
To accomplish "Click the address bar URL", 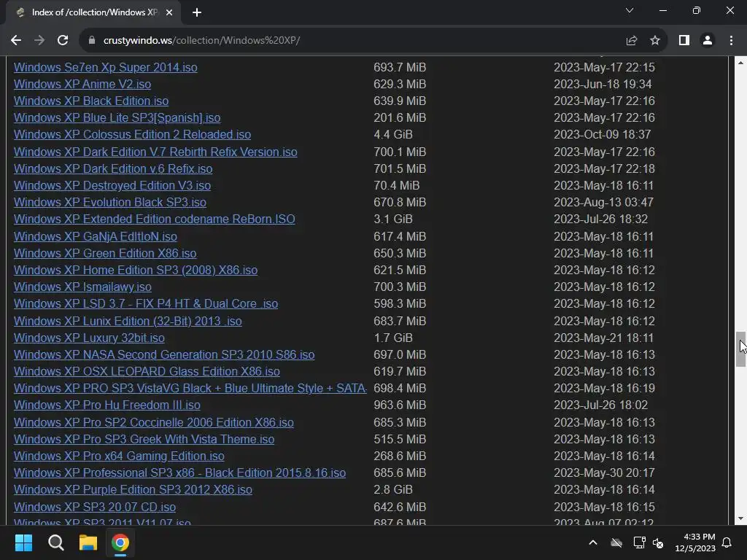I will [201, 41].
